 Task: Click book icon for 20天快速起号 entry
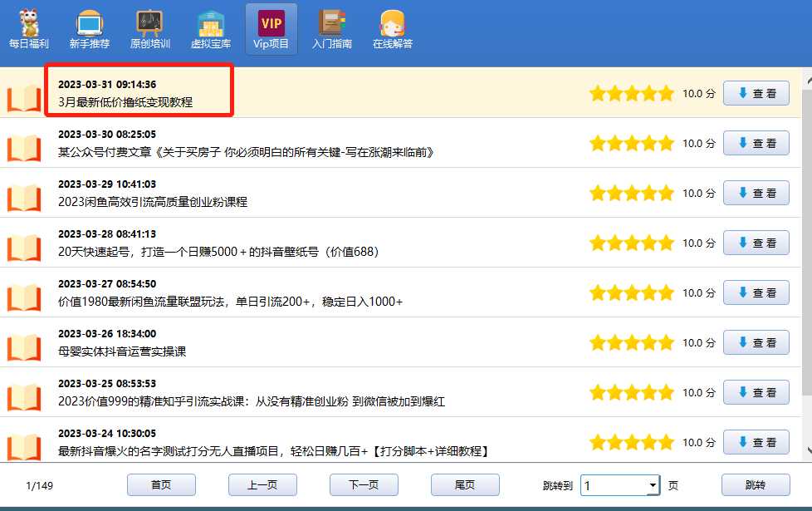[24, 247]
